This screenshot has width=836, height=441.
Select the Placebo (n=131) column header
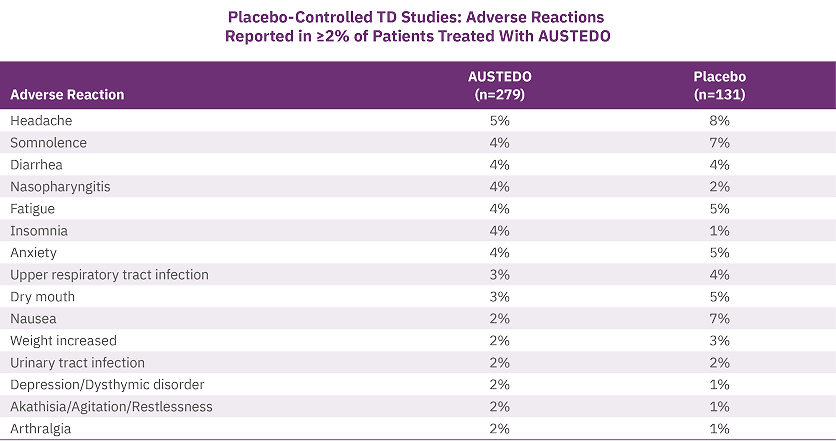719,85
